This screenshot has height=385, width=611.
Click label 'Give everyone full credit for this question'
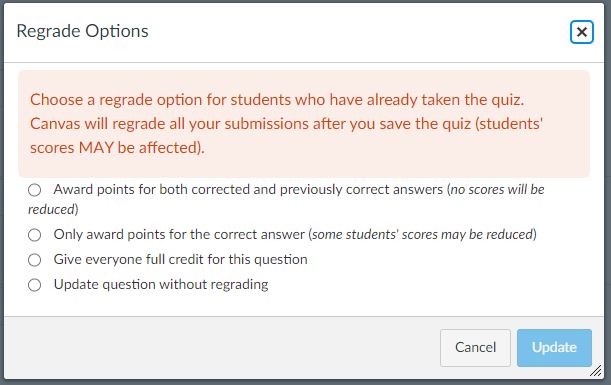pyautogui.click(x=180, y=260)
